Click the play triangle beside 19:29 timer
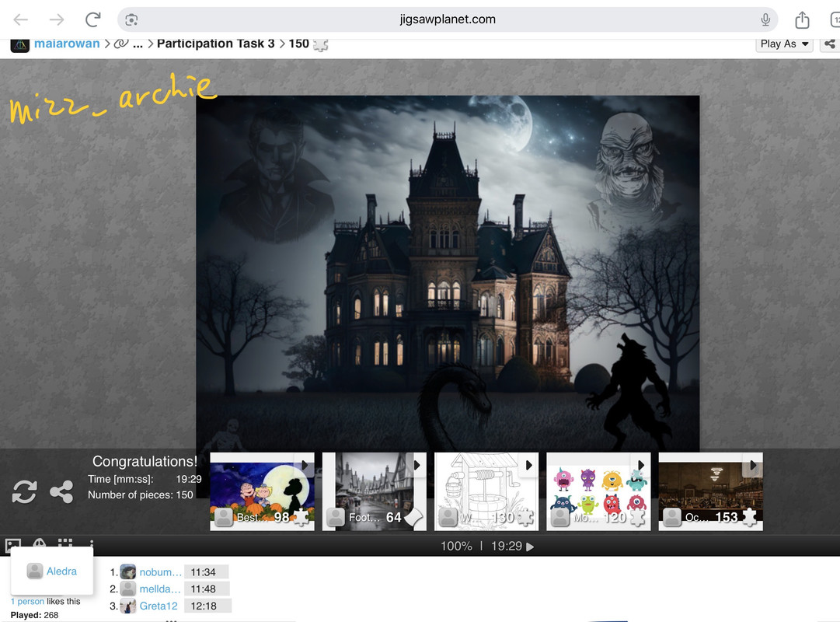The height and width of the screenshot is (622, 840). coord(530,547)
